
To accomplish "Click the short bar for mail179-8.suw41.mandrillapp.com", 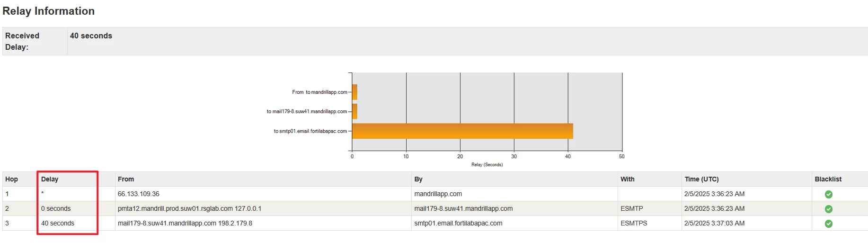I will (354, 111).
